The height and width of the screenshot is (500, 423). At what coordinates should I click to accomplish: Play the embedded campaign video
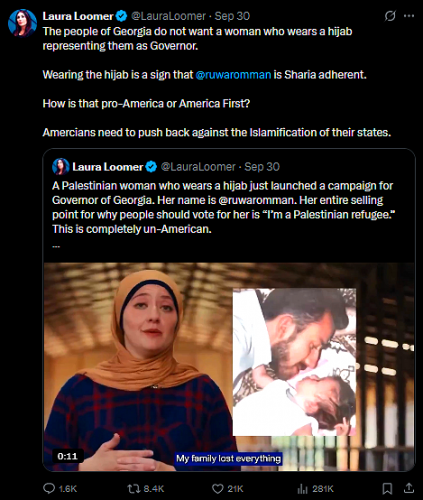[x=229, y=367]
